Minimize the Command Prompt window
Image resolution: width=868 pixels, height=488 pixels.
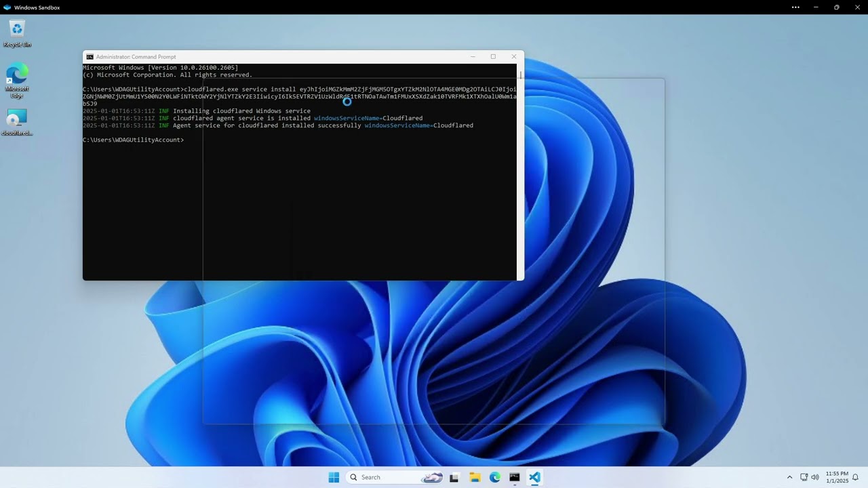[x=473, y=57]
